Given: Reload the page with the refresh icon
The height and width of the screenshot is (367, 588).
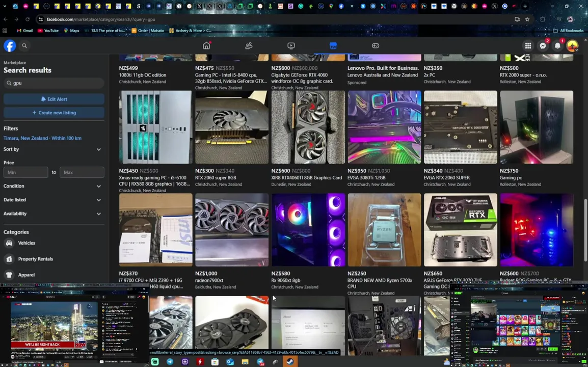Looking at the screenshot, I should click(x=28, y=19).
